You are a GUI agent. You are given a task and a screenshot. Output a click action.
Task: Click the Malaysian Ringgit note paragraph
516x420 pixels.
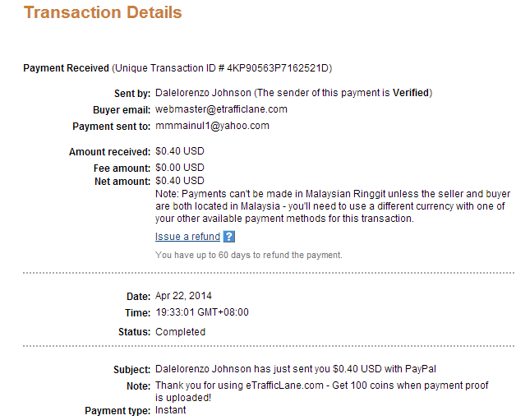coord(333,206)
